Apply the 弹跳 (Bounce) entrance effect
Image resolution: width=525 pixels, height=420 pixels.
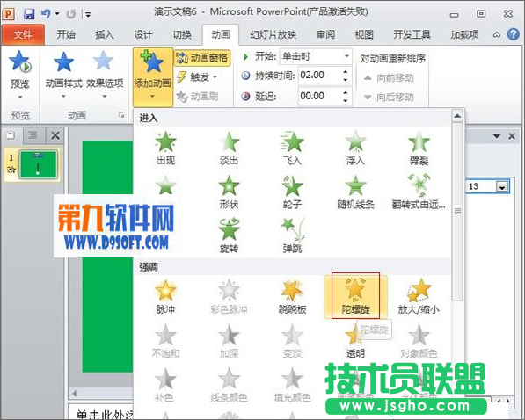pyautogui.click(x=292, y=235)
